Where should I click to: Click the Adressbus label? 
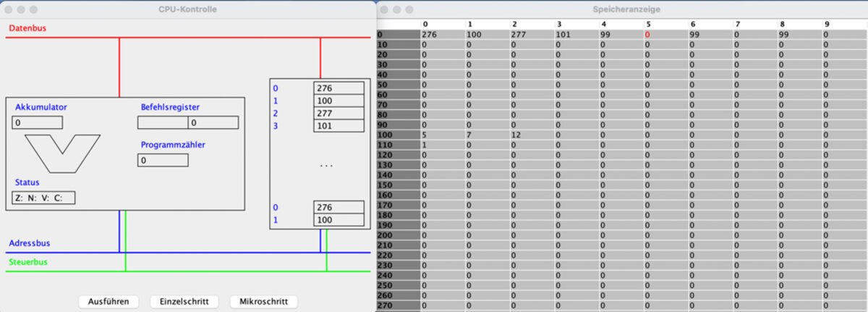(30, 243)
